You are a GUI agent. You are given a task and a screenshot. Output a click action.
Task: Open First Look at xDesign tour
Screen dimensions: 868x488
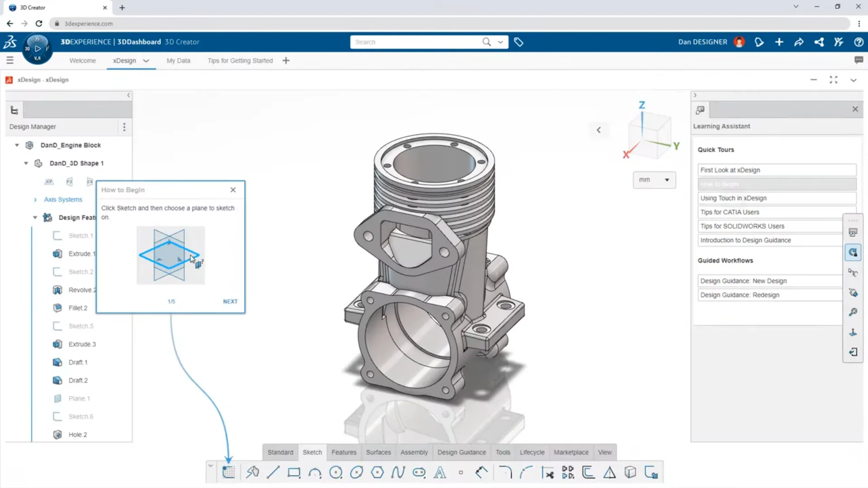tap(776, 170)
